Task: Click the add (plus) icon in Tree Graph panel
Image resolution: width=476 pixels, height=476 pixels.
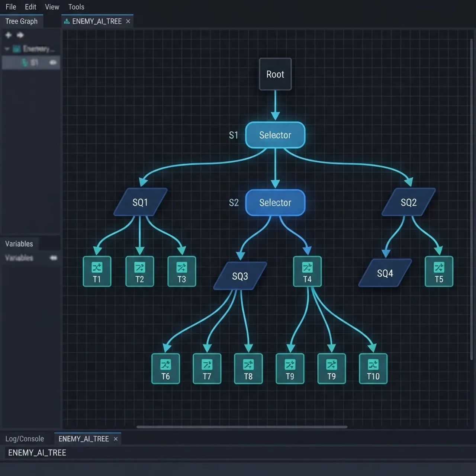Action: pos(8,35)
